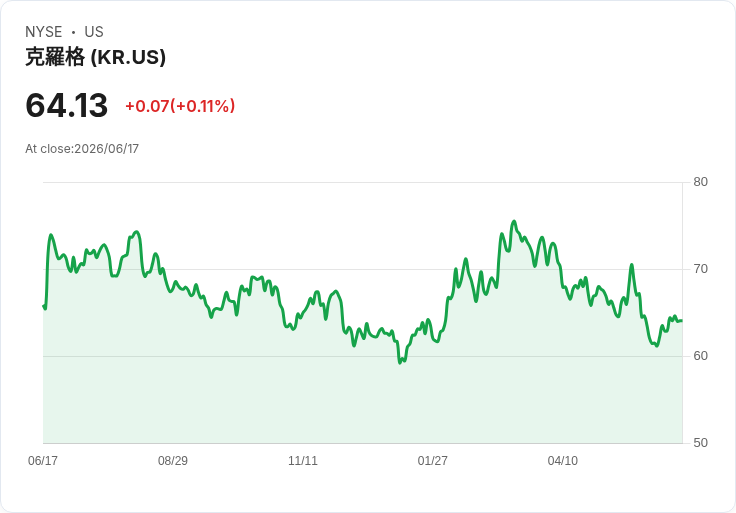The height and width of the screenshot is (513, 736).
Task: Click the +0.07(+0.11%) price change text
Action: [x=180, y=106]
